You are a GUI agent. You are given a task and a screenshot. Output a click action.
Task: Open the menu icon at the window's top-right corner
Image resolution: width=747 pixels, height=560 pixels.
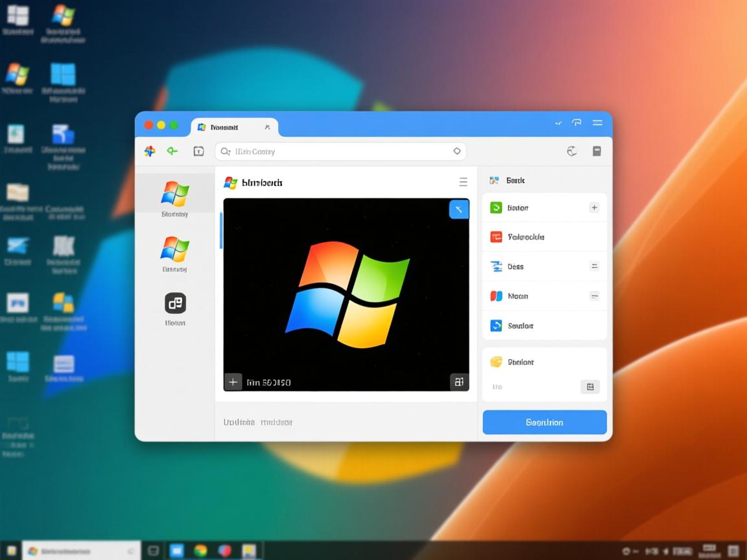[597, 122]
